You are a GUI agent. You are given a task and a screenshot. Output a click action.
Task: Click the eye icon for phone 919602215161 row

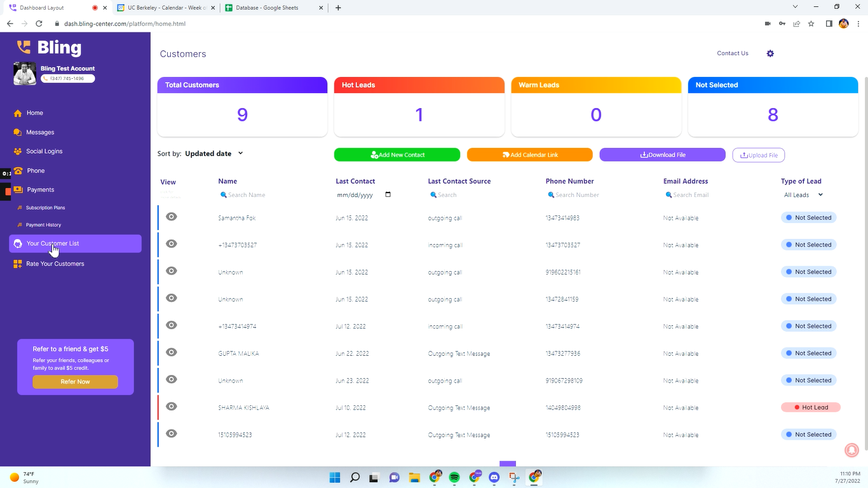click(172, 271)
